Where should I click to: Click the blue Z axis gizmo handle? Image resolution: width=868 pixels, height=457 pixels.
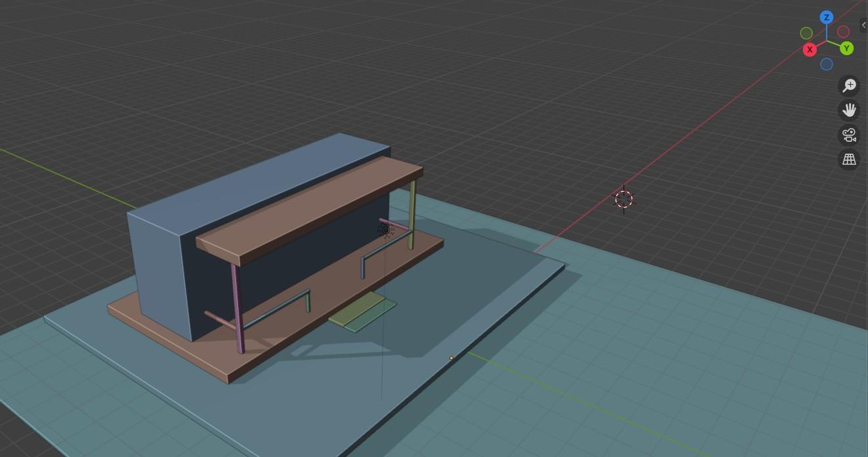[827, 18]
